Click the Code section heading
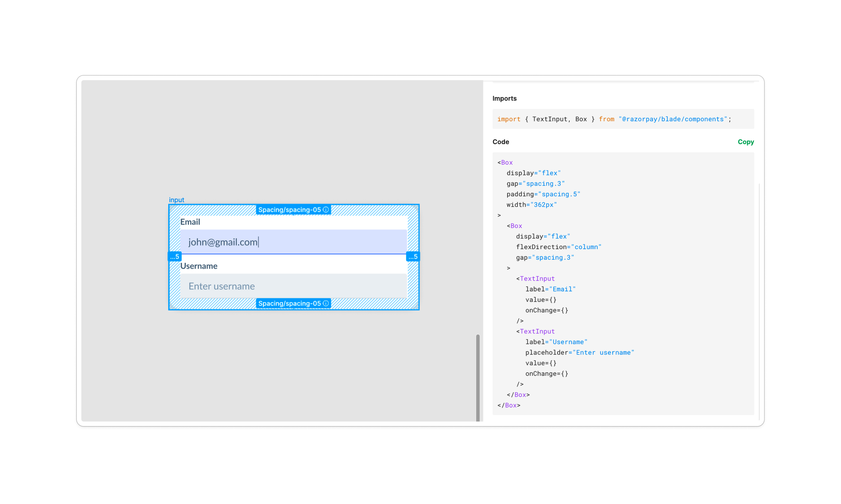 coord(500,142)
